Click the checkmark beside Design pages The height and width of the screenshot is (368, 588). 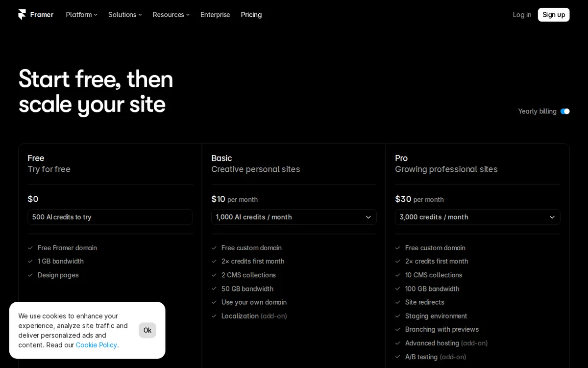(x=30, y=275)
